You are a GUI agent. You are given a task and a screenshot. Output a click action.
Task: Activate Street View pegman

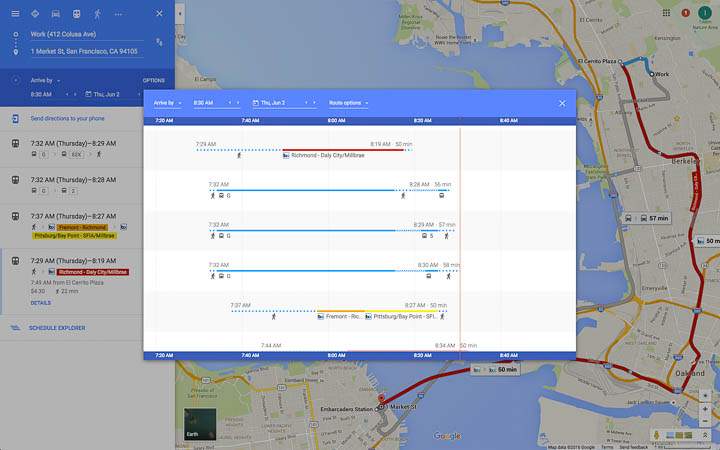coord(657,434)
